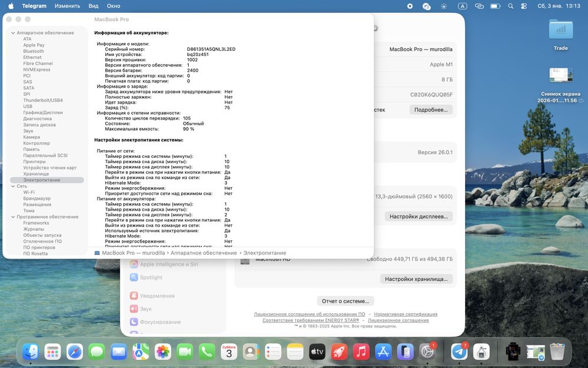Click Аппаратное обеспечение in bottom path bar
This screenshot has width=588, height=368.
click(203, 253)
